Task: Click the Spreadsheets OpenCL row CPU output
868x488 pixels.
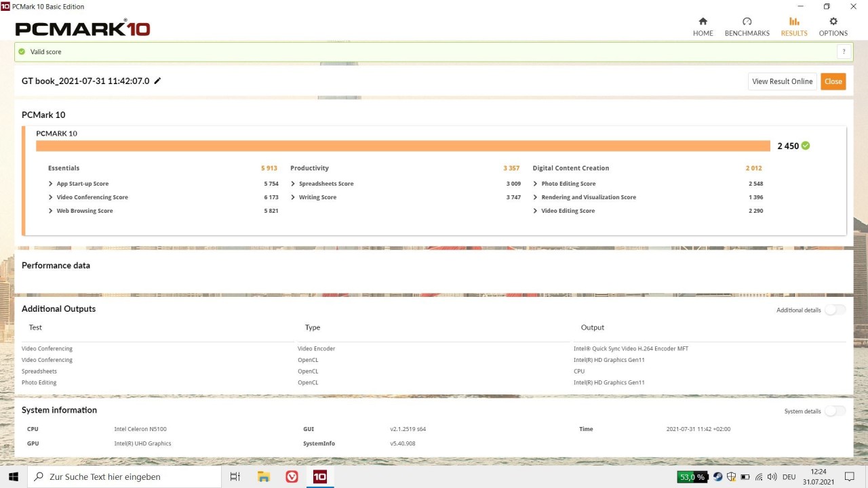Action: 579,371
